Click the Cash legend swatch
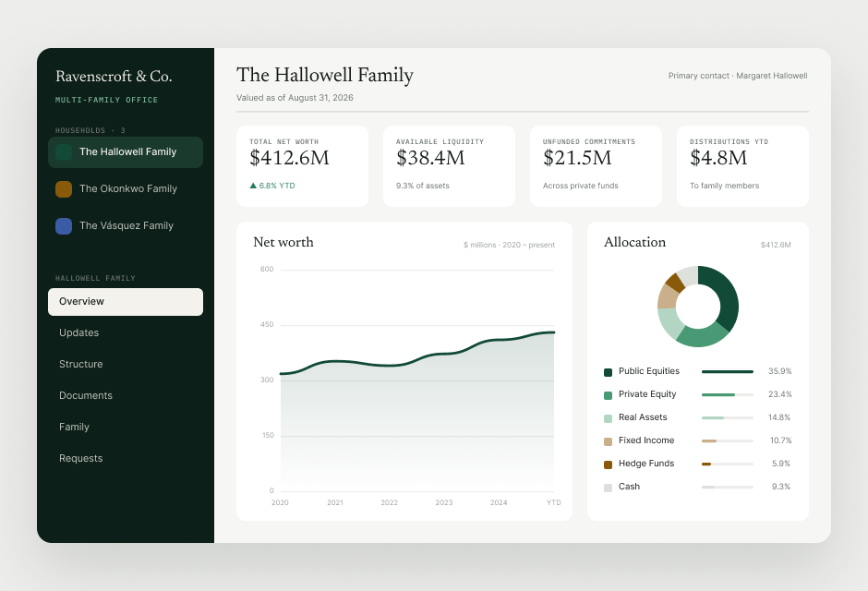Image resolution: width=868 pixels, height=591 pixels. click(x=608, y=488)
